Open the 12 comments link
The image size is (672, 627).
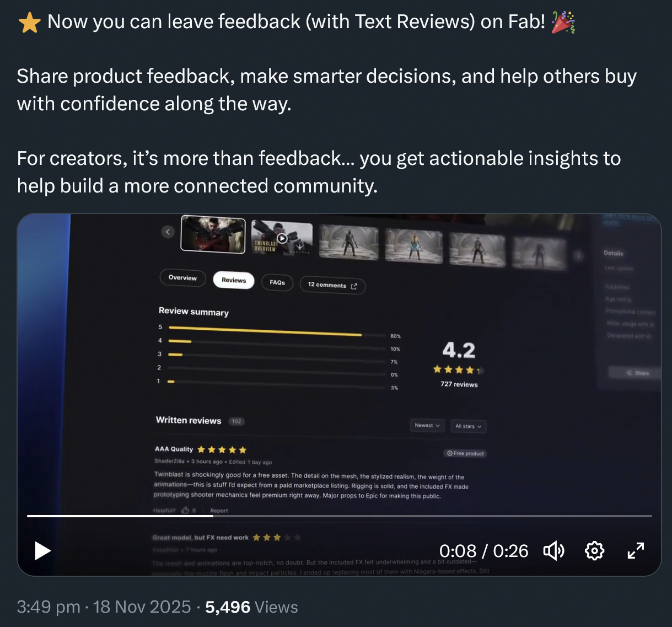[332, 285]
